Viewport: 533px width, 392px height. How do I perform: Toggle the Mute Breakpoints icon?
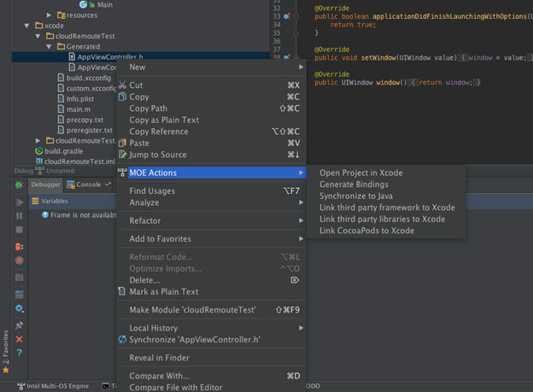pyautogui.click(x=20, y=260)
